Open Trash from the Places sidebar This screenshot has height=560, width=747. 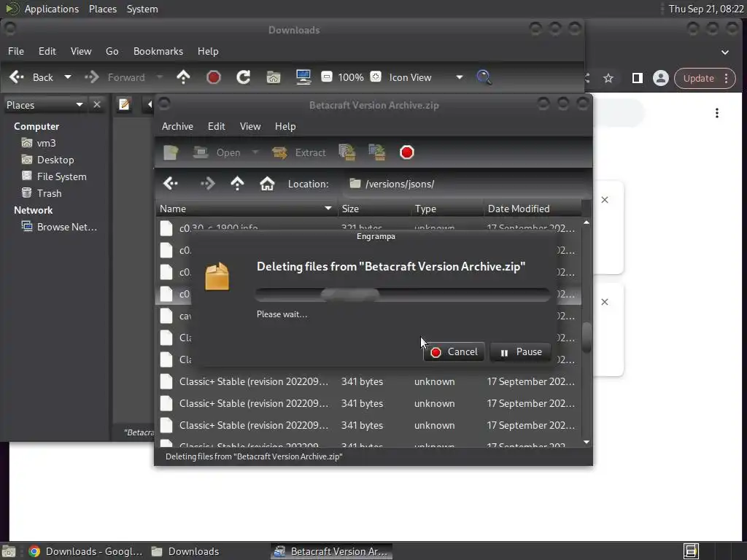49,193
